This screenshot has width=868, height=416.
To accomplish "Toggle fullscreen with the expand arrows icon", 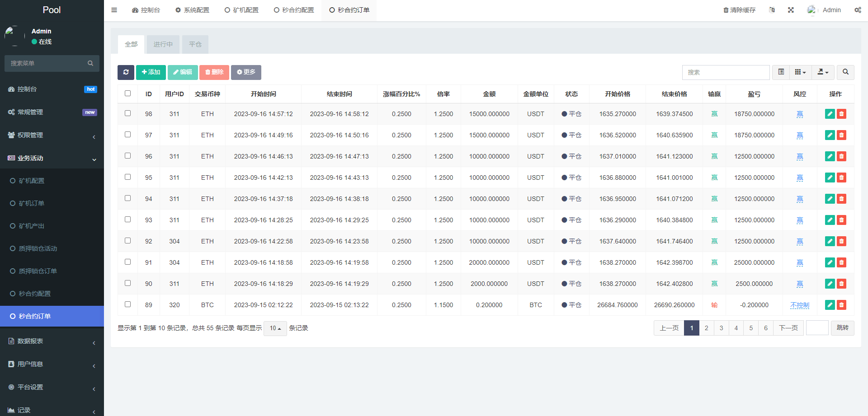I will pos(791,9).
